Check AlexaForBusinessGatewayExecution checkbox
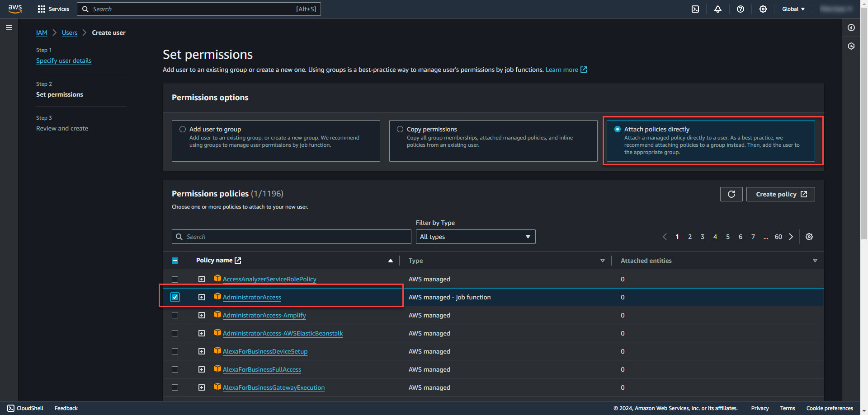The image size is (868, 415). (x=175, y=387)
